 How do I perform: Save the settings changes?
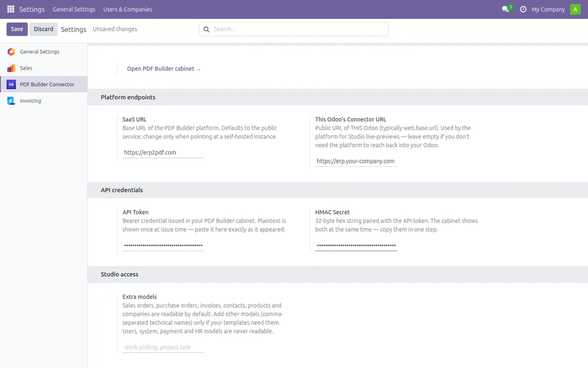[x=17, y=29]
